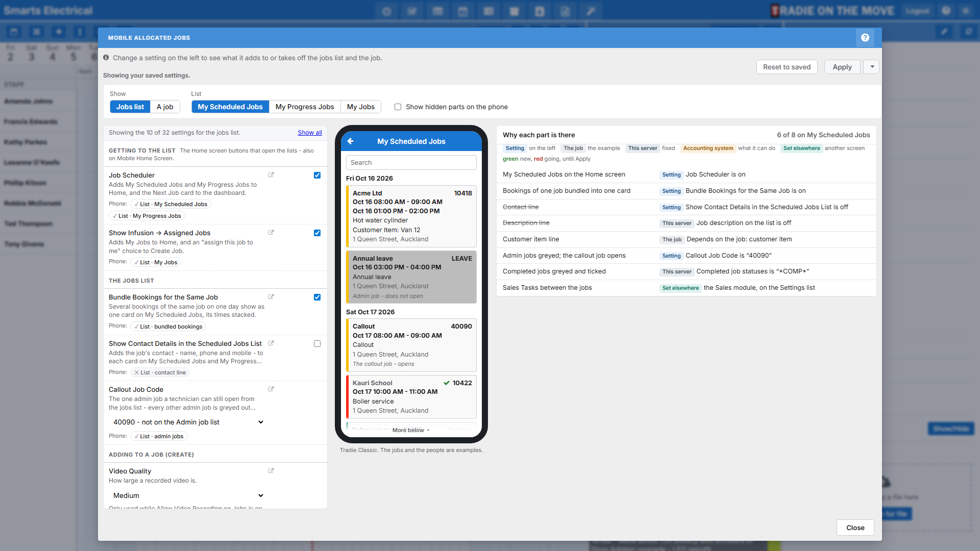Click the Apply button
This screenshot has width=980, height=551.
842,67
